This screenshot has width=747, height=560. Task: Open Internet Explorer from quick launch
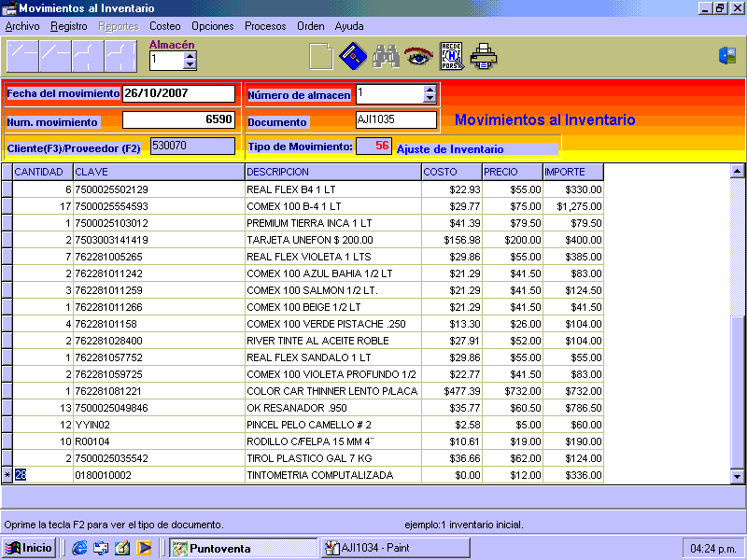(79, 548)
